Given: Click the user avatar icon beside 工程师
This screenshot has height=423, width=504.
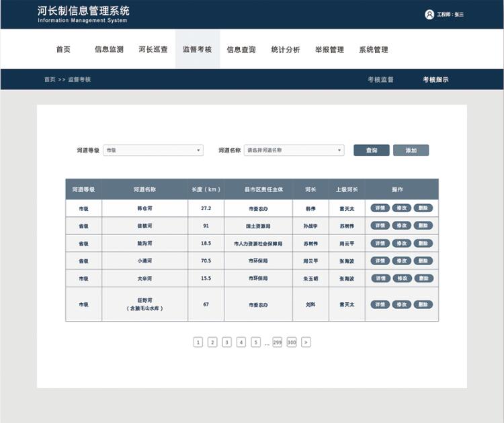Looking at the screenshot, I should (429, 14).
